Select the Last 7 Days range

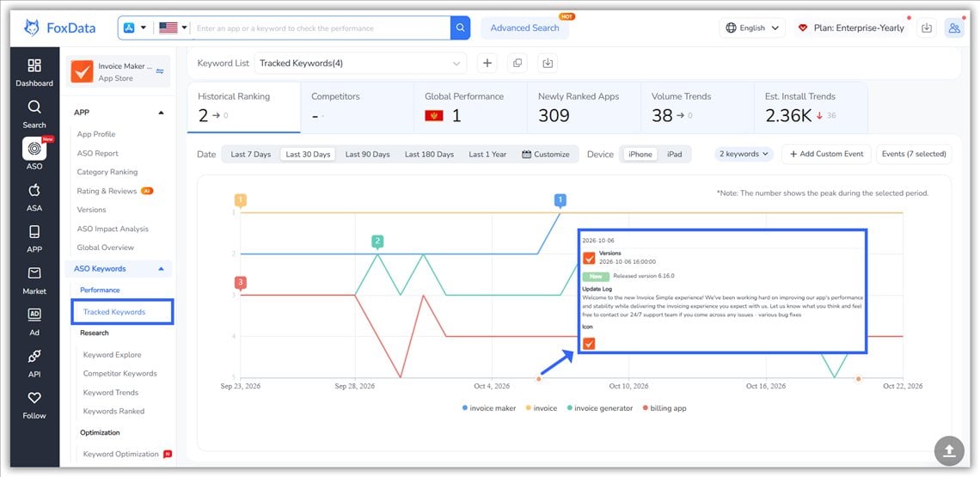coord(251,155)
